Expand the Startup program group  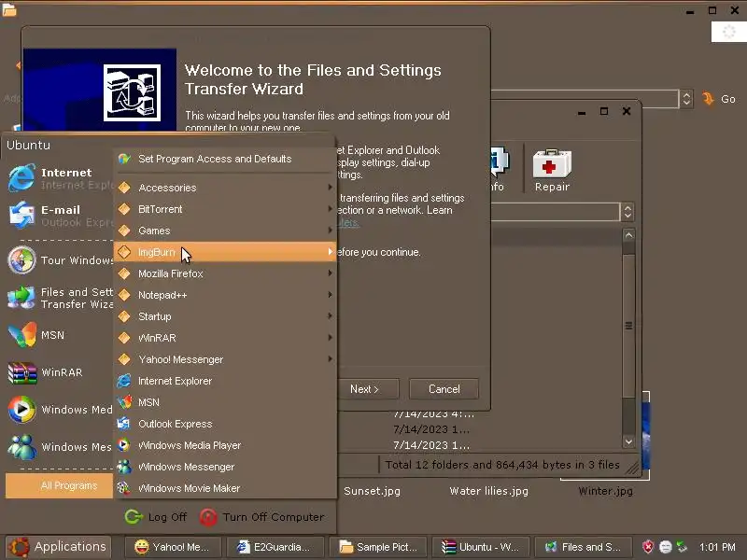pyautogui.click(x=224, y=316)
